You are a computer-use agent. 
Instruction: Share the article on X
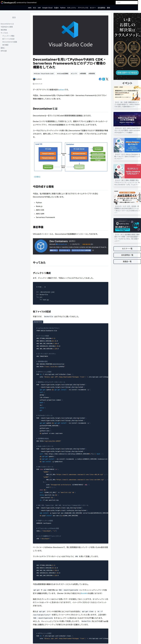tap(107, 79)
